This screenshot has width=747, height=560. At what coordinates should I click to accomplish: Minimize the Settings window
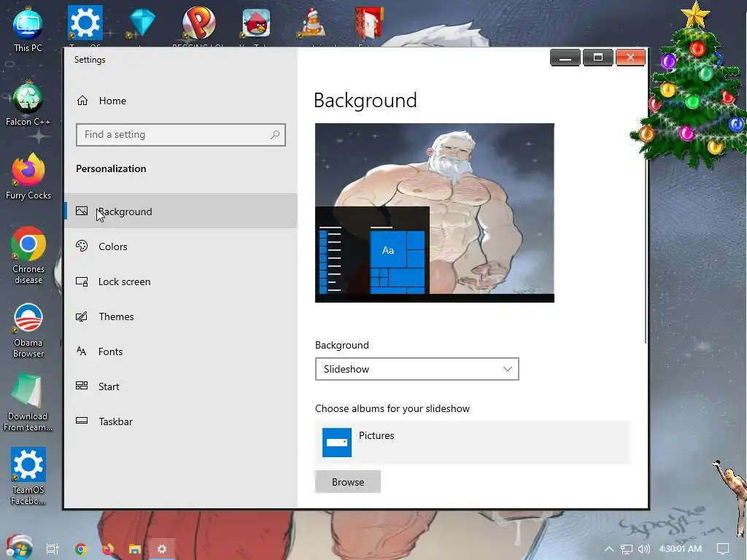click(x=565, y=58)
